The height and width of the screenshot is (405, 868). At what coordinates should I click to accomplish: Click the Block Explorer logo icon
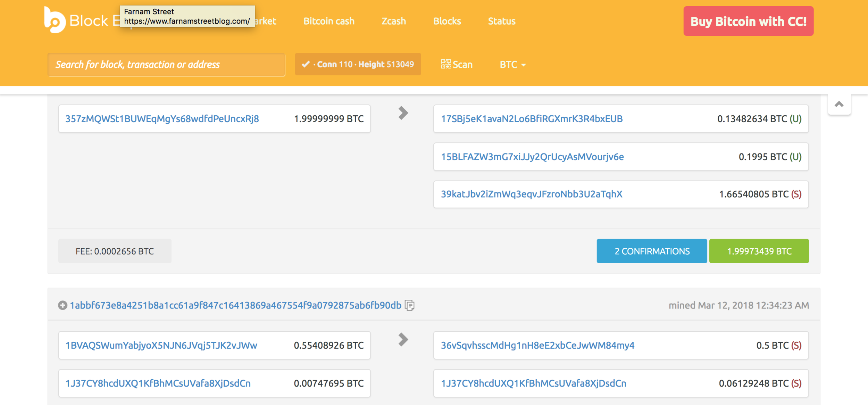click(55, 20)
